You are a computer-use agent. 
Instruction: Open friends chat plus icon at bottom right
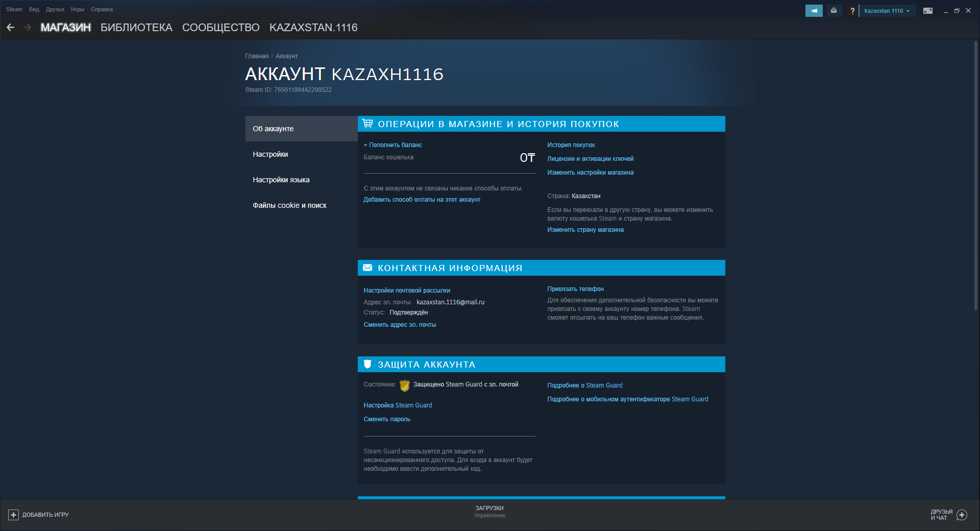[x=962, y=515]
